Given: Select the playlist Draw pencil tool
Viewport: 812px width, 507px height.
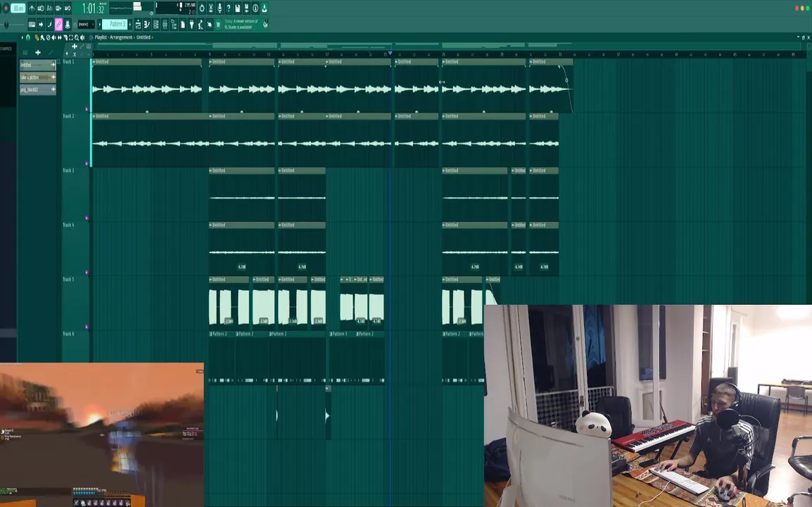Looking at the screenshot, I should [x=37, y=37].
